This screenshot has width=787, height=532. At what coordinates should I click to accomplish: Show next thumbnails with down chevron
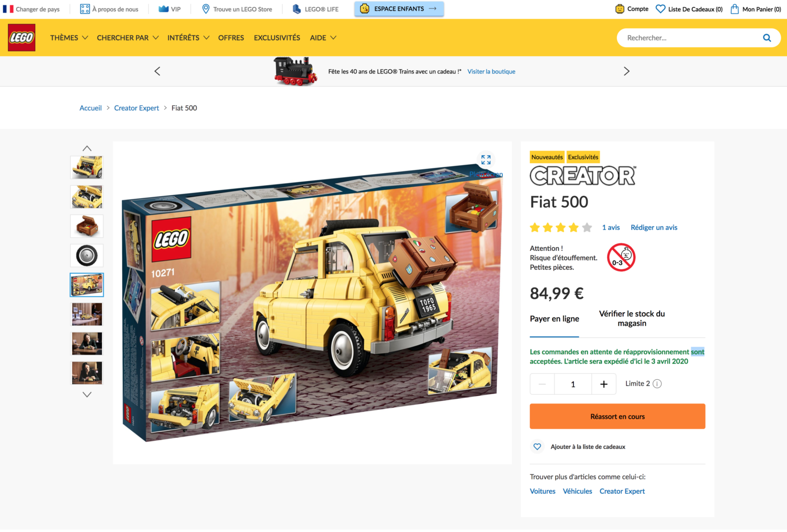[x=87, y=395]
